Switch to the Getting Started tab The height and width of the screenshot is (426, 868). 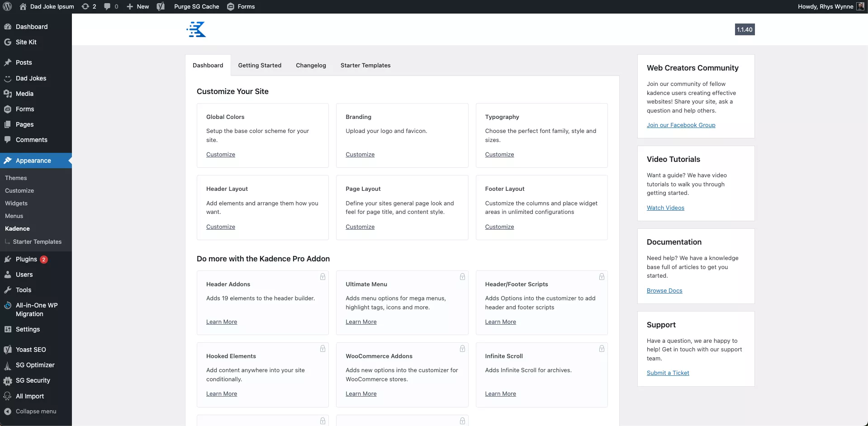tap(260, 65)
